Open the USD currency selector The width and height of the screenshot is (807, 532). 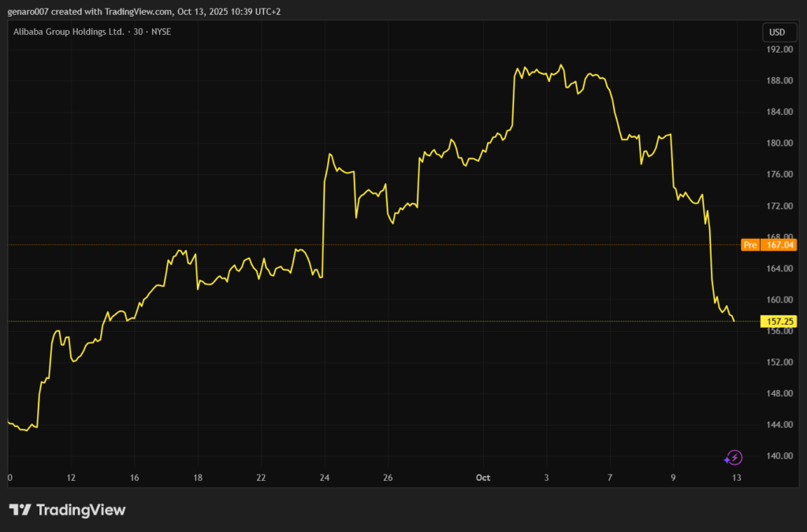coord(776,32)
